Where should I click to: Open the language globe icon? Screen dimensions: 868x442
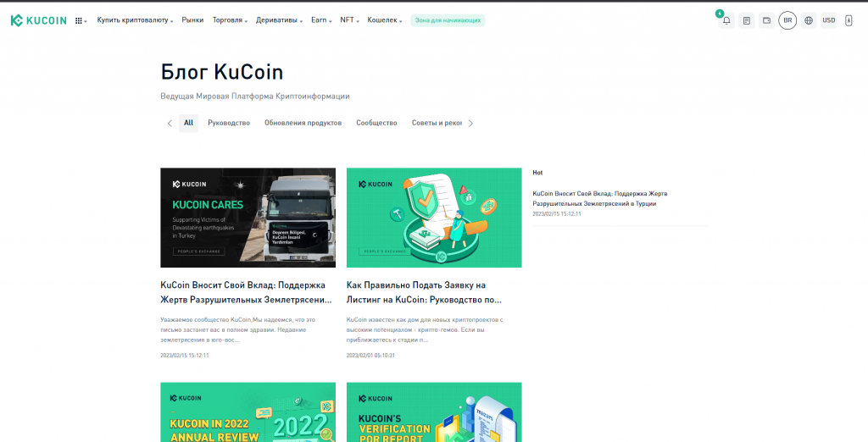pyautogui.click(x=809, y=20)
